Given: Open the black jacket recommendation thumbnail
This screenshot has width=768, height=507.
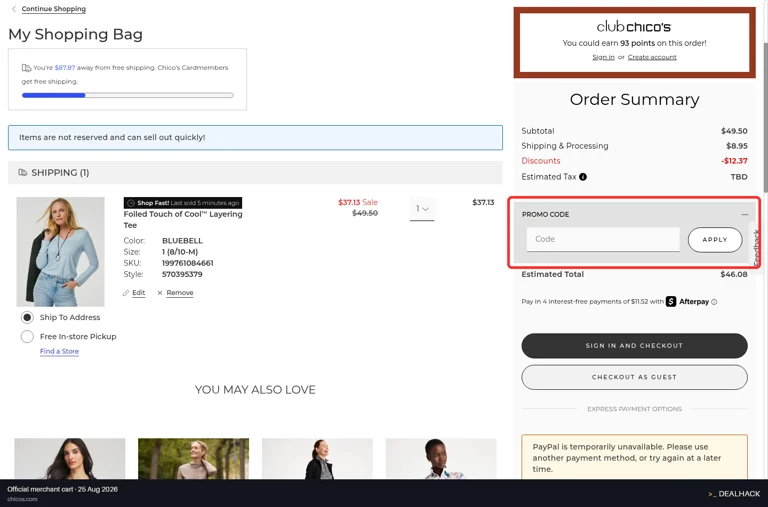Looking at the screenshot, I should pos(317,459).
